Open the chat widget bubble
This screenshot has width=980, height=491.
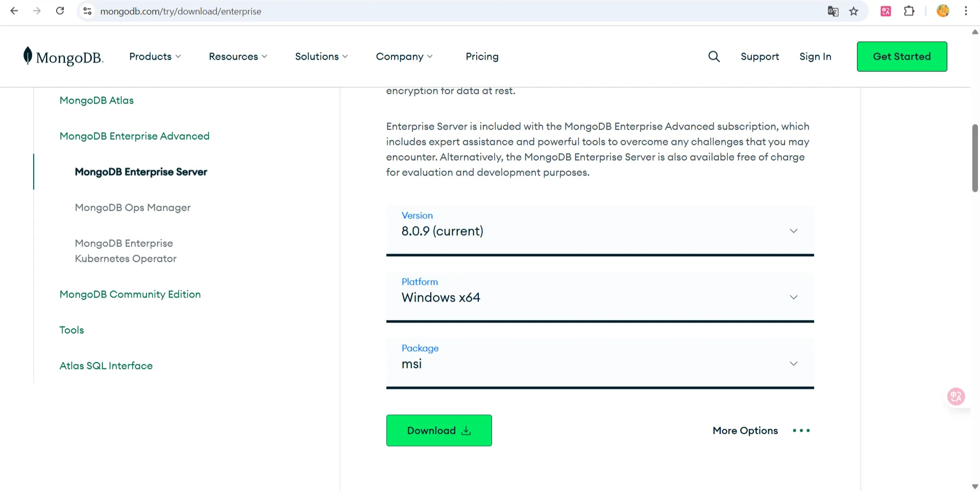coord(955,396)
